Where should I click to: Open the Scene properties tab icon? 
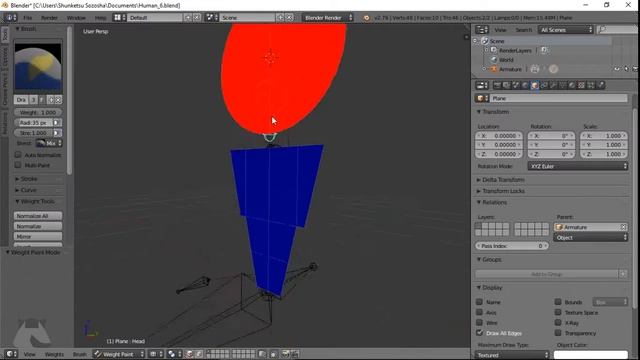point(516,85)
